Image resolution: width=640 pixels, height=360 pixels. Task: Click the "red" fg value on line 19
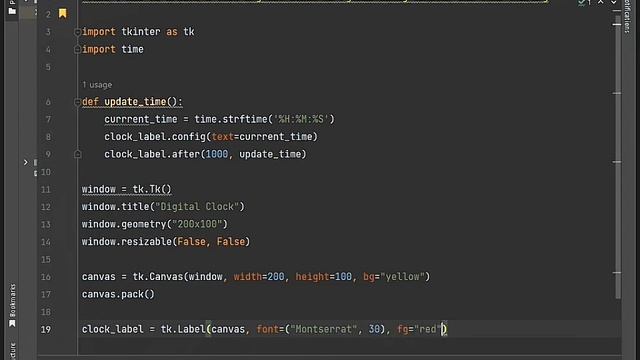point(427,329)
